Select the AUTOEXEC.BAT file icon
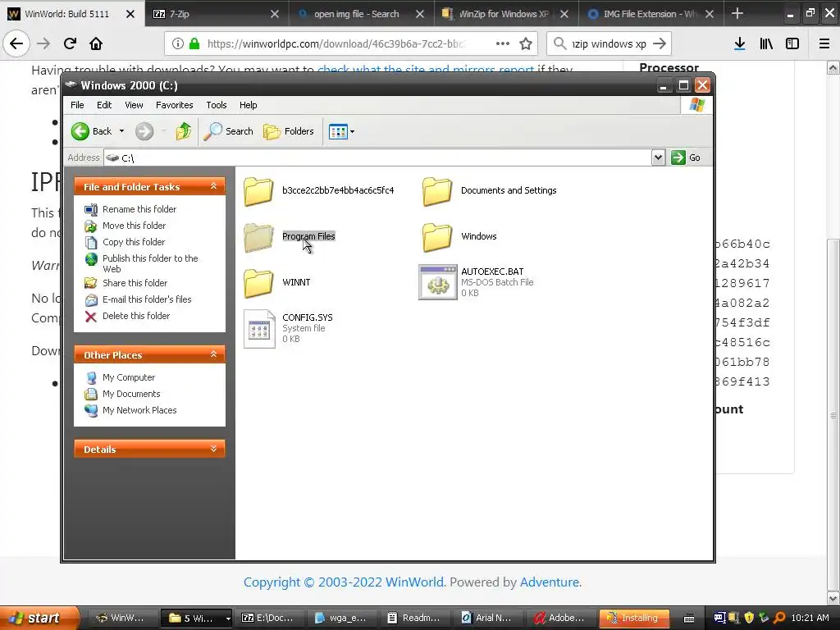 coord(438,282)
